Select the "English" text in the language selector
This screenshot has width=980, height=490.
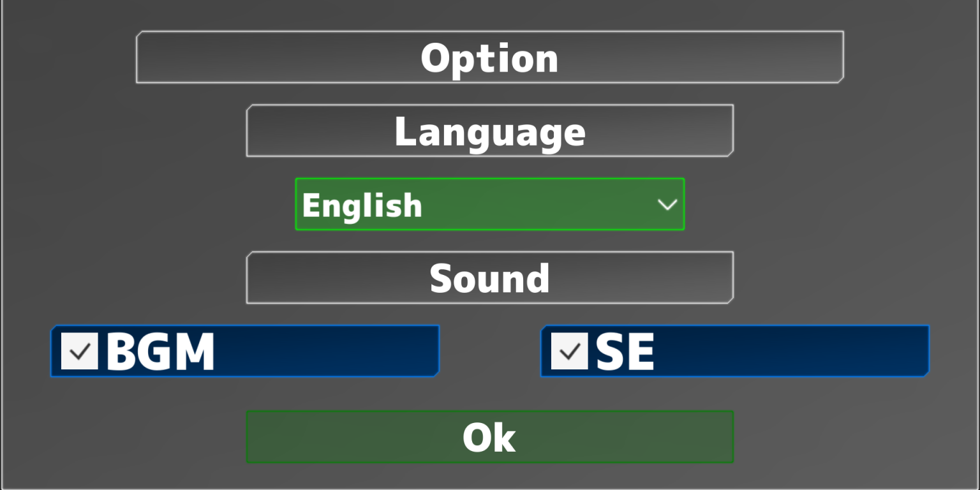(362, 205)
